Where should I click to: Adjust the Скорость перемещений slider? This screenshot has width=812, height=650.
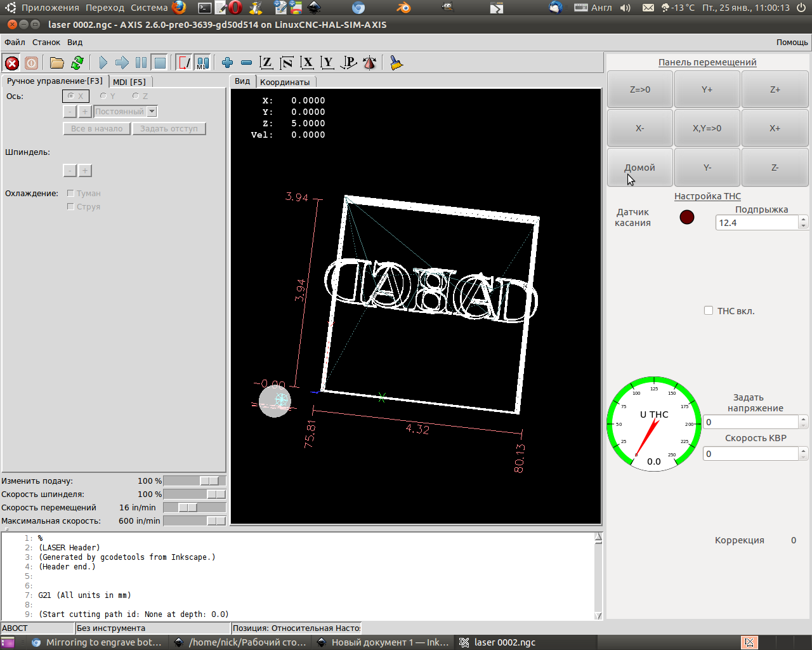point(188,508)
